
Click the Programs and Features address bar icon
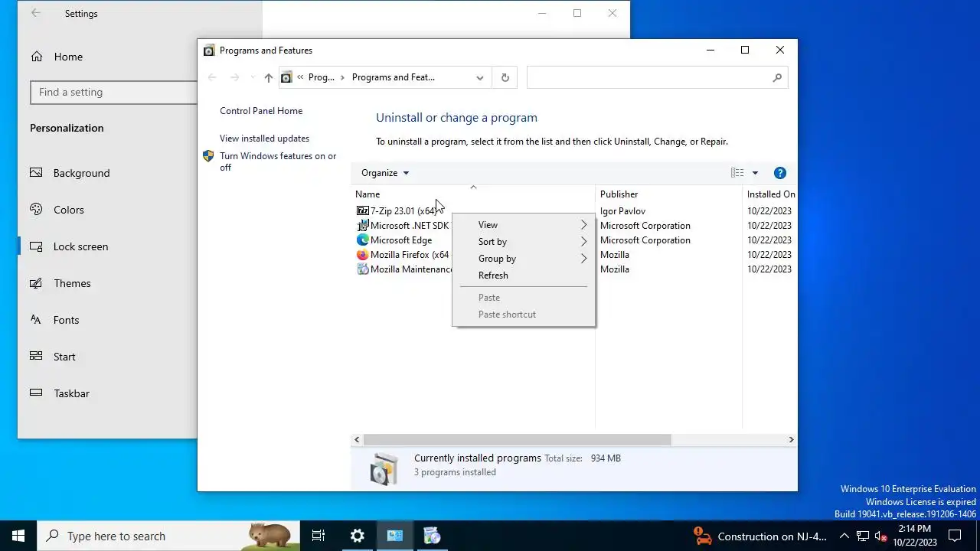286,77
